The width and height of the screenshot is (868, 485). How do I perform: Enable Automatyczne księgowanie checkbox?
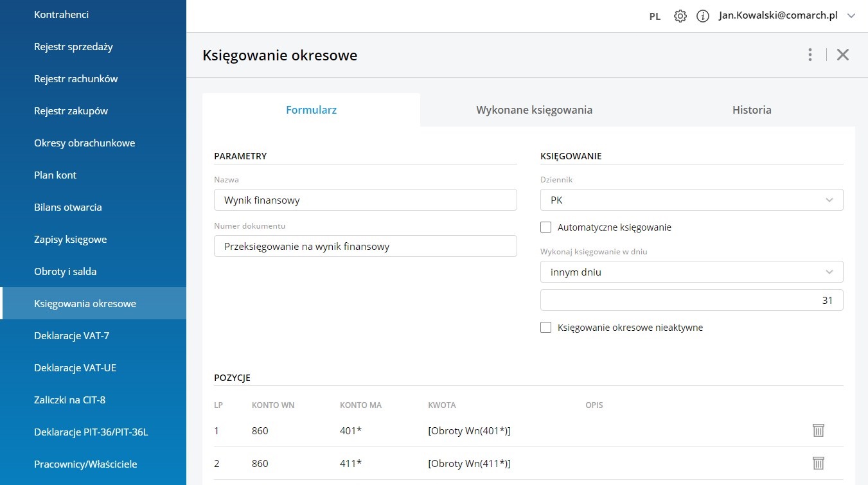coord(546,227)
